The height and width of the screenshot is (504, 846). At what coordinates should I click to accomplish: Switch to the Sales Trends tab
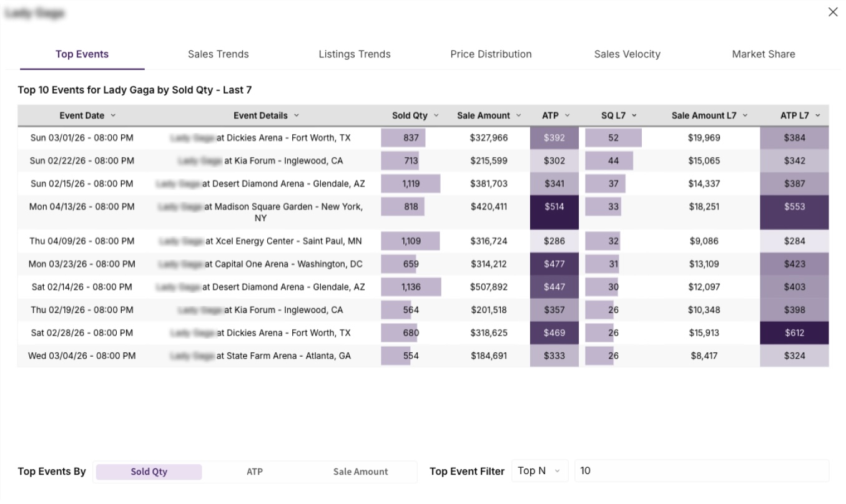218,54
